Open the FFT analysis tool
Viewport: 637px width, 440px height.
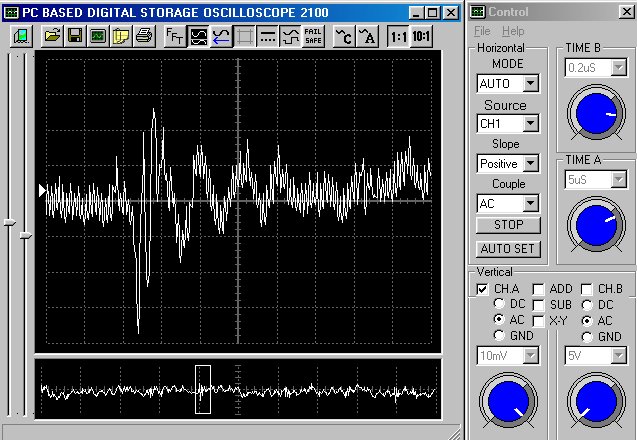coord(174,36)
